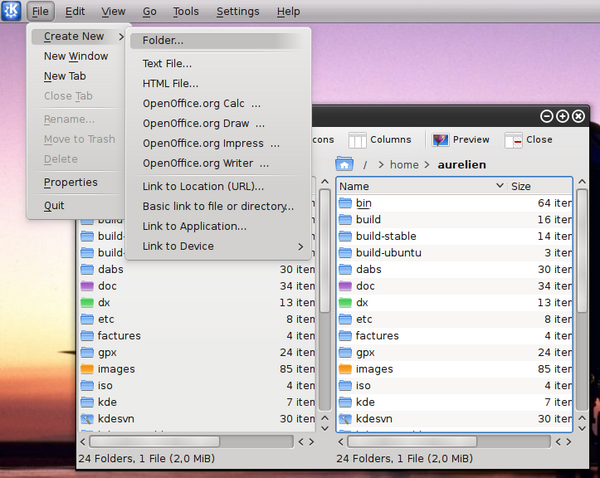Expand the Link to Device submenu

(220, 246)
